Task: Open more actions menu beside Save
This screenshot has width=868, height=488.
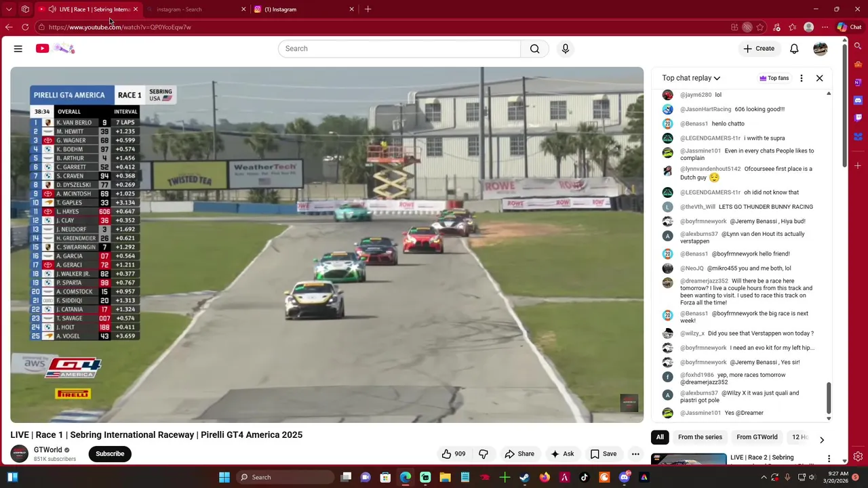Action: pos(635,454)
